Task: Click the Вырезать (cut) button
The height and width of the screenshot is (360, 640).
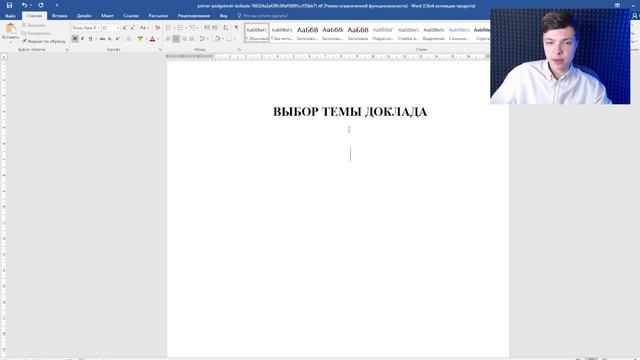Action: coord(34,25)
